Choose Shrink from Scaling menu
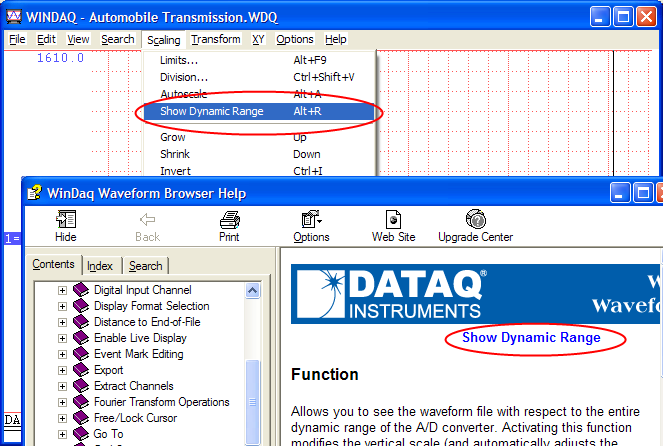The width and height of the screenshot is (663, 446). [259, 154]
